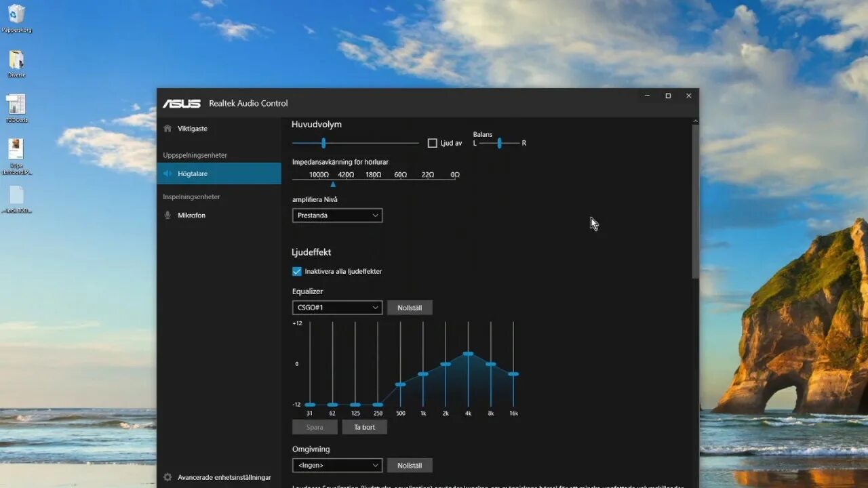Viewport: 868px width, 488px height.
Task: Click the greyed Spara button
Action: pyautogui.click(x=315, y=427)
